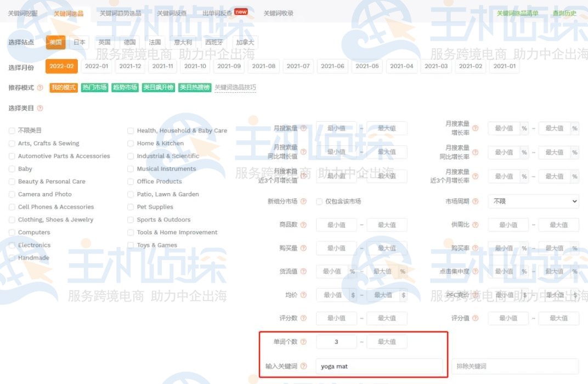The image size is (588, 384).
Task: Check the Electronics category
Action: click(12, 245)
